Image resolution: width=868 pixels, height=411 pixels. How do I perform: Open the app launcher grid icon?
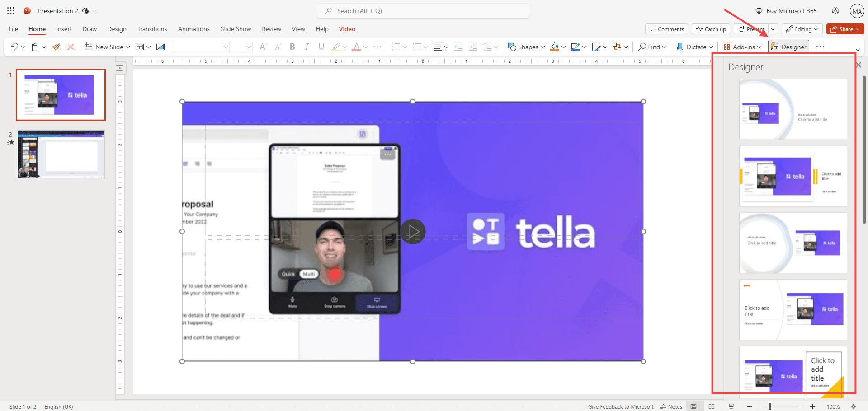(11, 11)
